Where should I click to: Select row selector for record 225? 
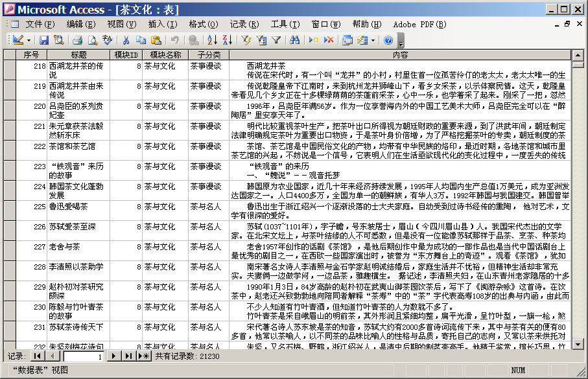point(10,211)
